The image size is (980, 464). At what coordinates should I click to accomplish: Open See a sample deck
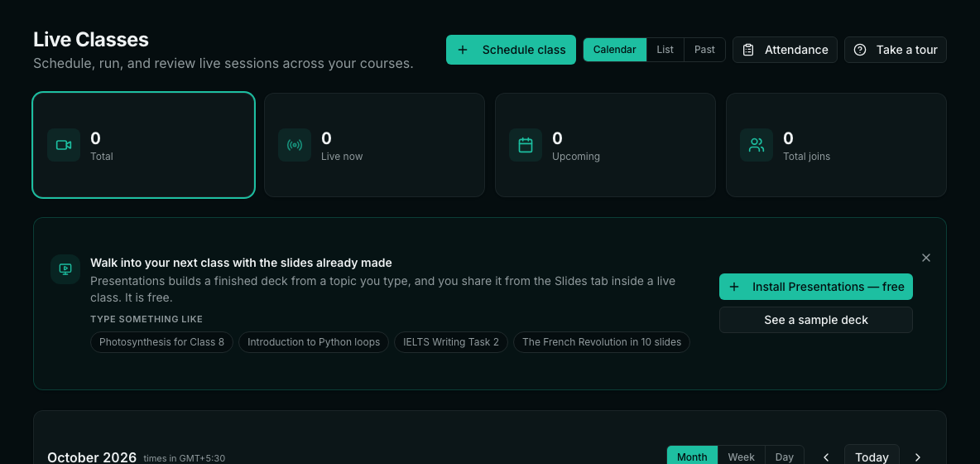click(x=815, y=320)
